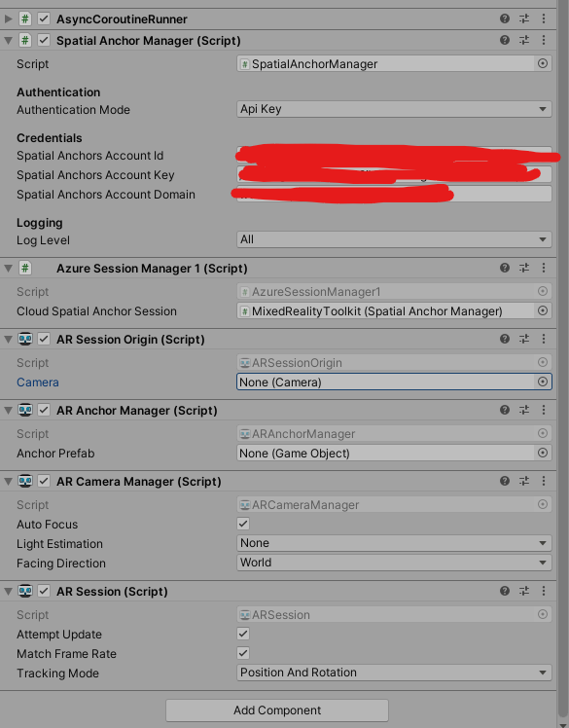Click the Camera property label
The height and width of the screenshot is (728, 569).
tap(38, 382)
